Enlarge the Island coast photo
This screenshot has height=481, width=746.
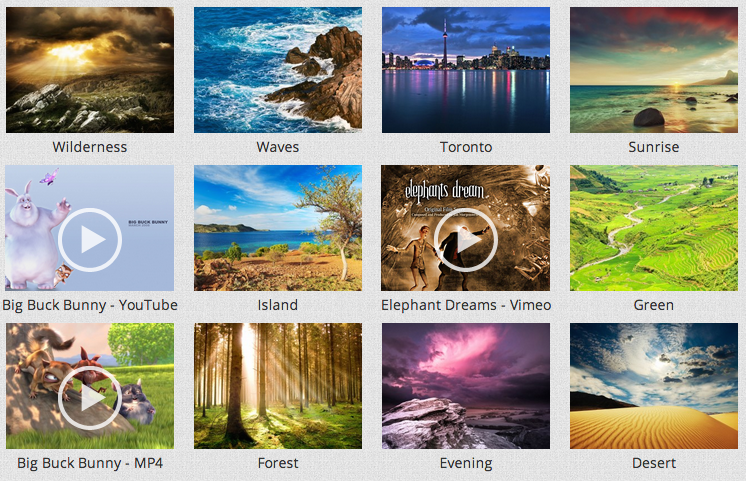(x=278, y=228)
